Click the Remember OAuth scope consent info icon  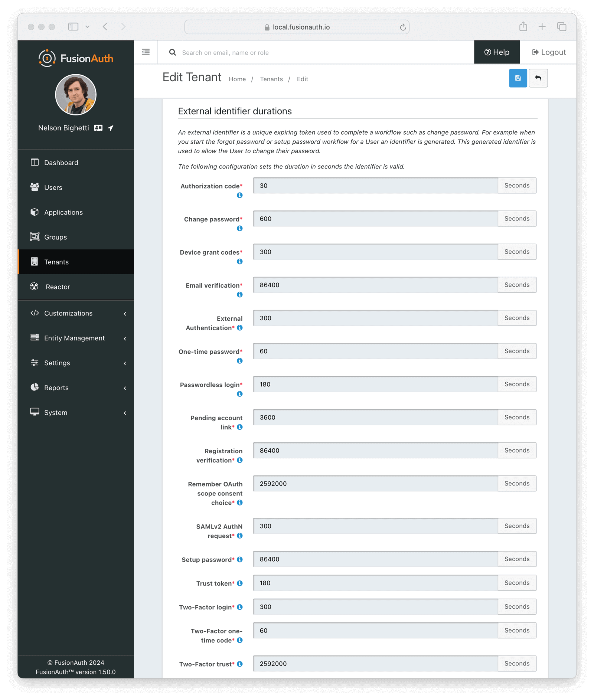coord(240,502)
